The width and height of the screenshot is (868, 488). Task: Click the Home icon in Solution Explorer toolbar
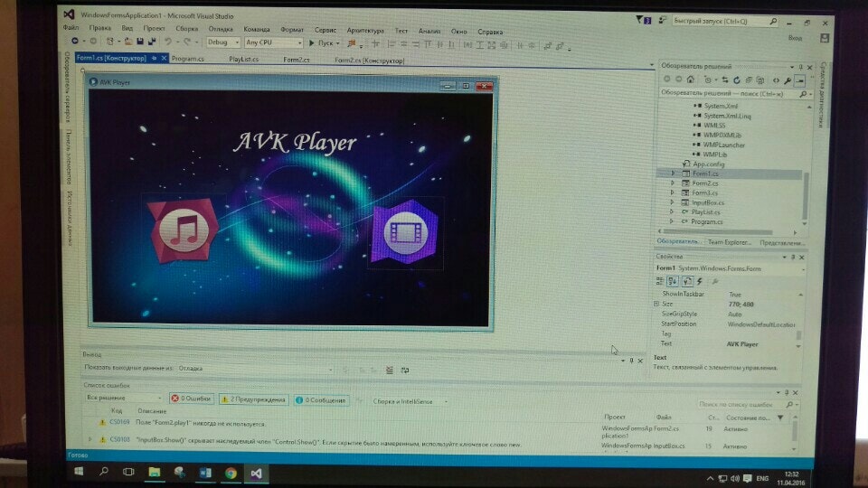pos(690,80)
